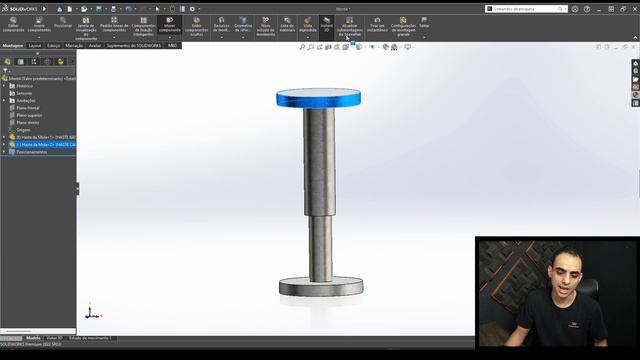
Task: Click Zoom to fit in view toolbar
Action: 302,47
